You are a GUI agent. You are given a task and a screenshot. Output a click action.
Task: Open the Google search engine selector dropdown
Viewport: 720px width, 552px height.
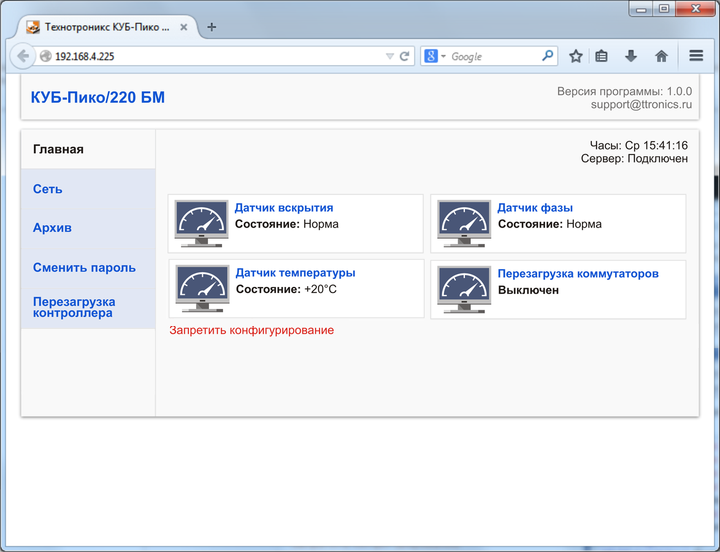[435, 57]
